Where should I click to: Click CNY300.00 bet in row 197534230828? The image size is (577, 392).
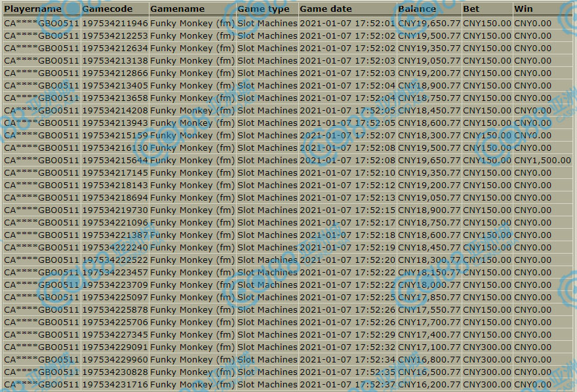487,372
